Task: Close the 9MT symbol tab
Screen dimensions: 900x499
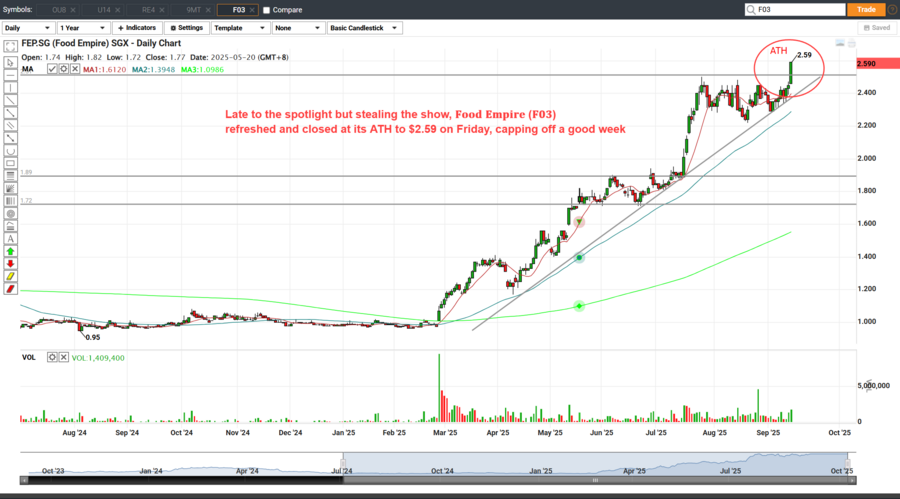Action: click(x=208, y=10)
